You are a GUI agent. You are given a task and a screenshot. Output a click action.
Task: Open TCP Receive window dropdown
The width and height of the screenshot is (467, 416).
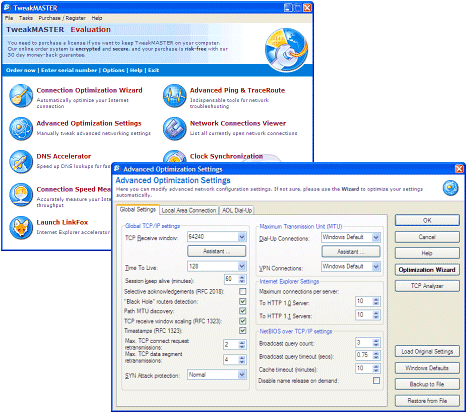242,237
